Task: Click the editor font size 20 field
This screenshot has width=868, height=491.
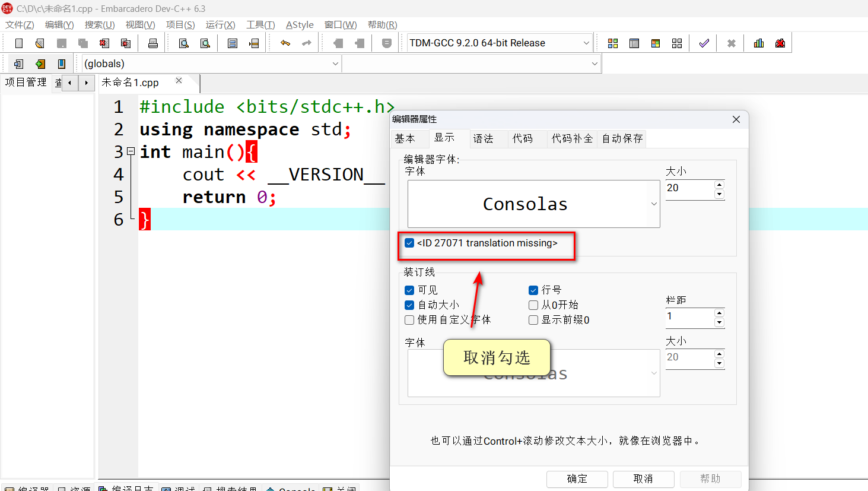Action: [x=690, y=189]
